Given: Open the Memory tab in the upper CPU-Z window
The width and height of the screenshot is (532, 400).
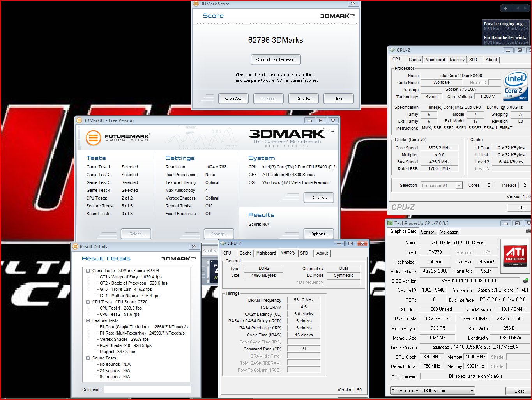Looking at the screenshot, I should [457, 60].
